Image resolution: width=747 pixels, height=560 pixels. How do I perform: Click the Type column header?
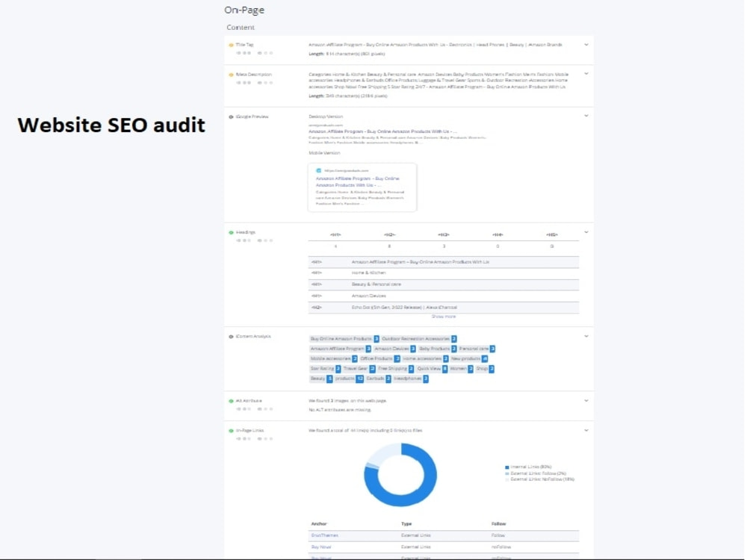click(x=407, y=524)
